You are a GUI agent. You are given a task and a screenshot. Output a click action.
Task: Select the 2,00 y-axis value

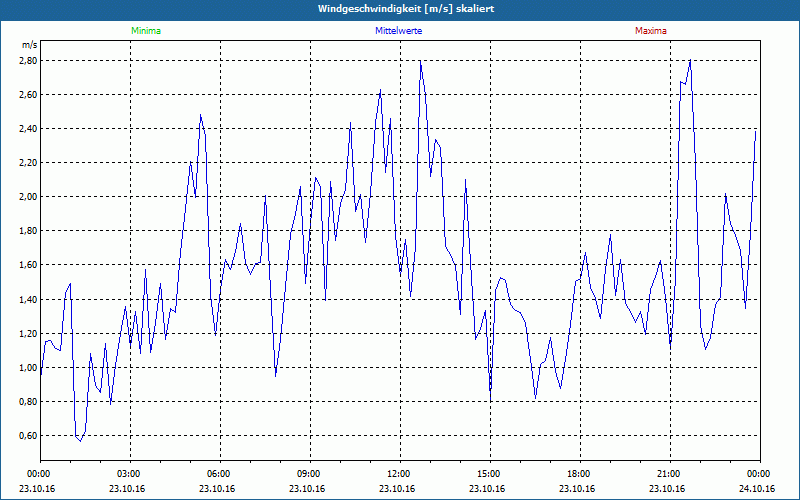click(29, 197)
